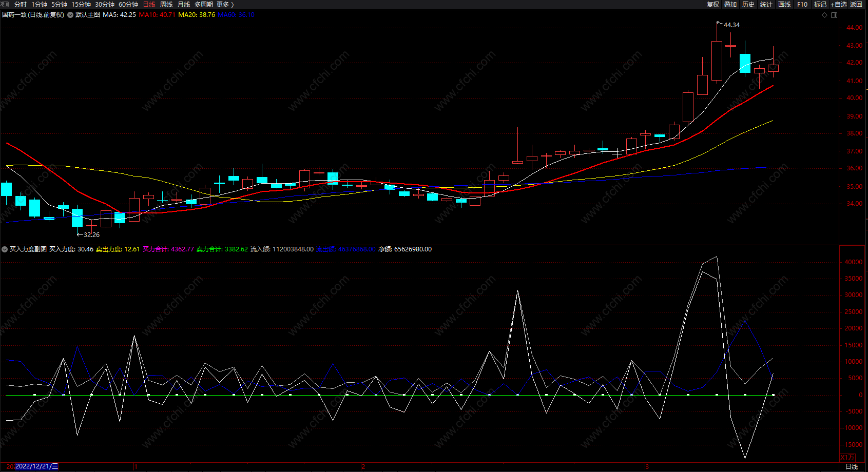Click the diamond icon above the price axis
Image resolution: width=868 pixels, height=472 pixels.
click(825, 15)
